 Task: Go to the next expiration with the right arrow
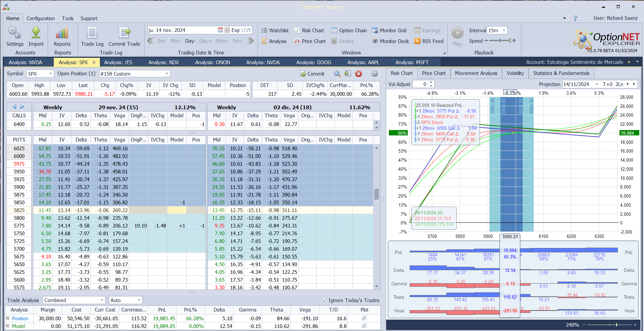[22, 107]
